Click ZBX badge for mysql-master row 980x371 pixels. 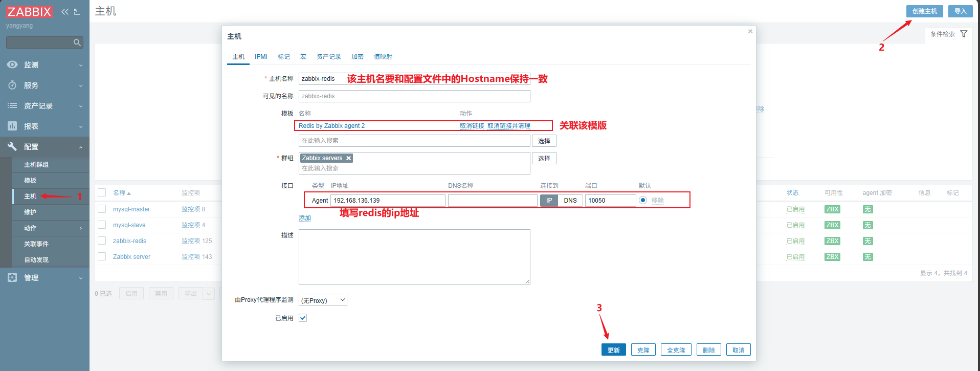(x=832, y=209)
